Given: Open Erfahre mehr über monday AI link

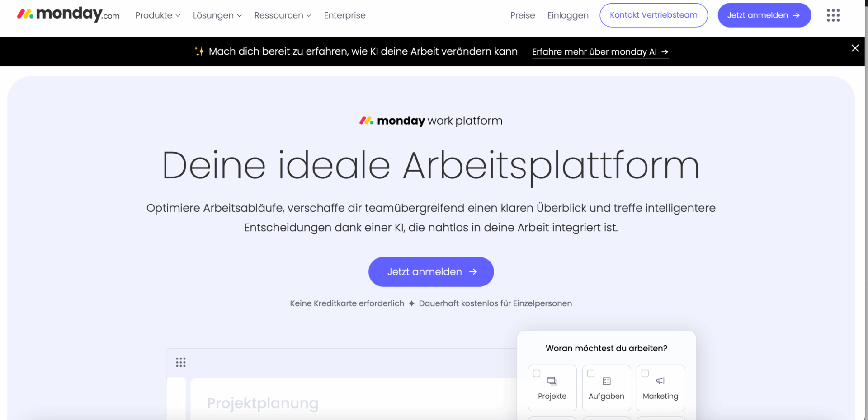Looking at the screenshot, I should pyautogui.click(x=600, y=52).
